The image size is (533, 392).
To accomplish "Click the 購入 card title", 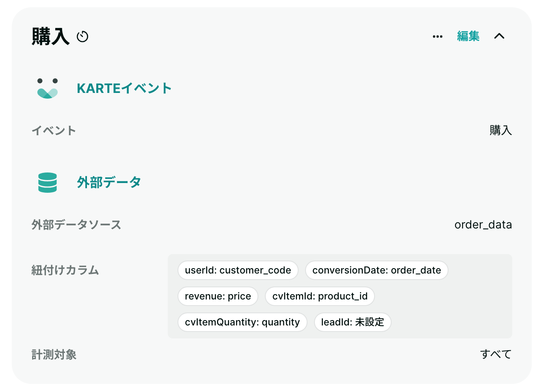I will tap(51, 36).
